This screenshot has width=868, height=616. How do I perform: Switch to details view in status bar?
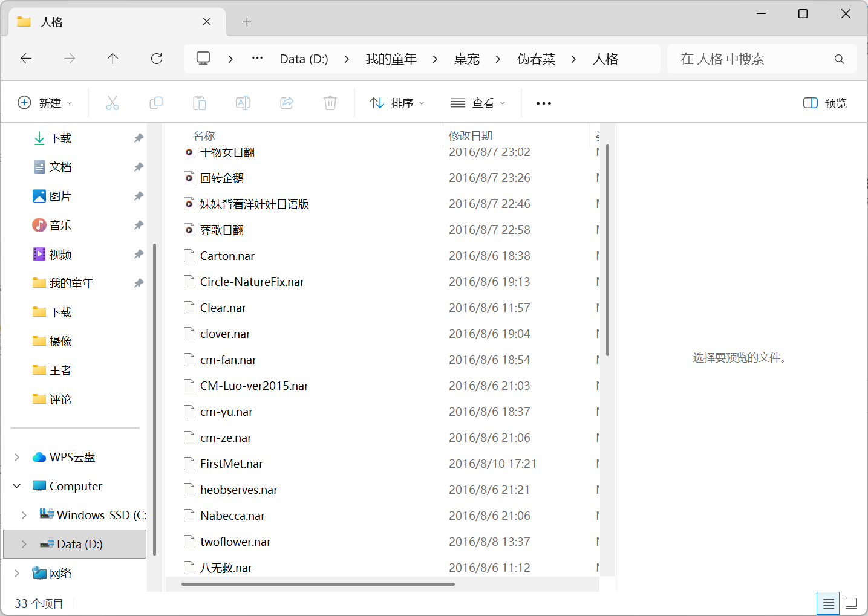828,603
